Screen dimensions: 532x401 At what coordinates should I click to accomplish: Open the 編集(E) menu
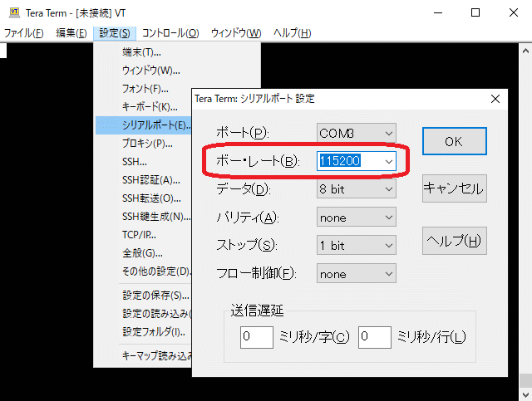(71, 33)
